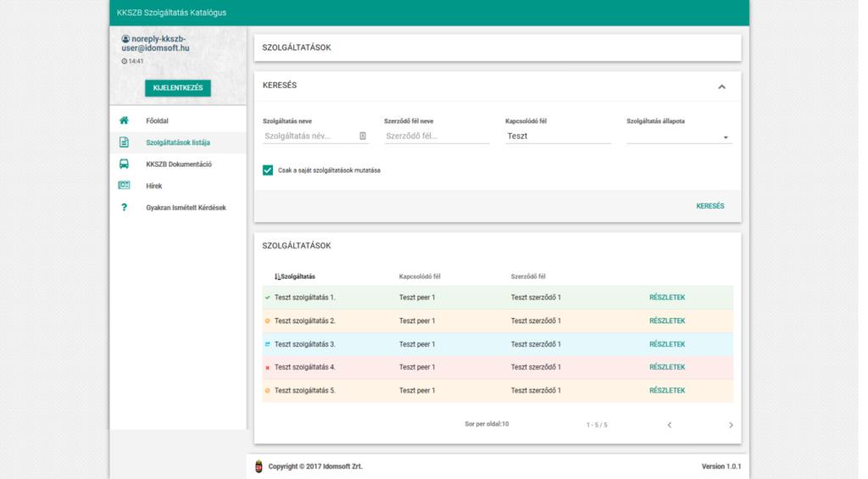The width and height of the screenshot is (868, 479).
Task: Click the Szerződő fél column header
Action: [x=528, y=276]
